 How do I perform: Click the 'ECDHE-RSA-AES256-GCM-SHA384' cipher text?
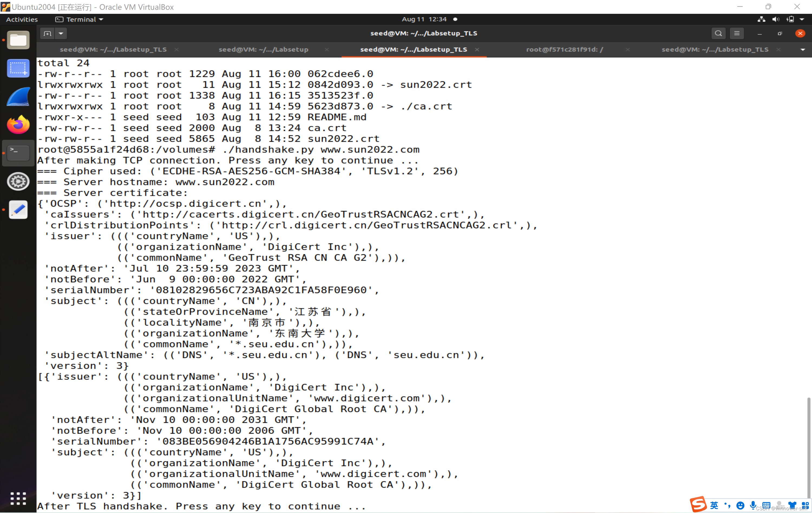point(251,171)
